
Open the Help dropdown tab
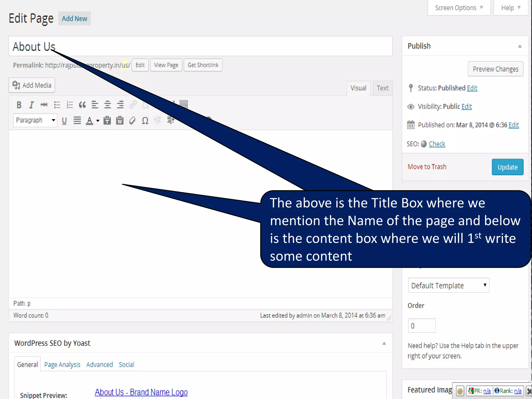pyautogui.click(x=511, y=8)
